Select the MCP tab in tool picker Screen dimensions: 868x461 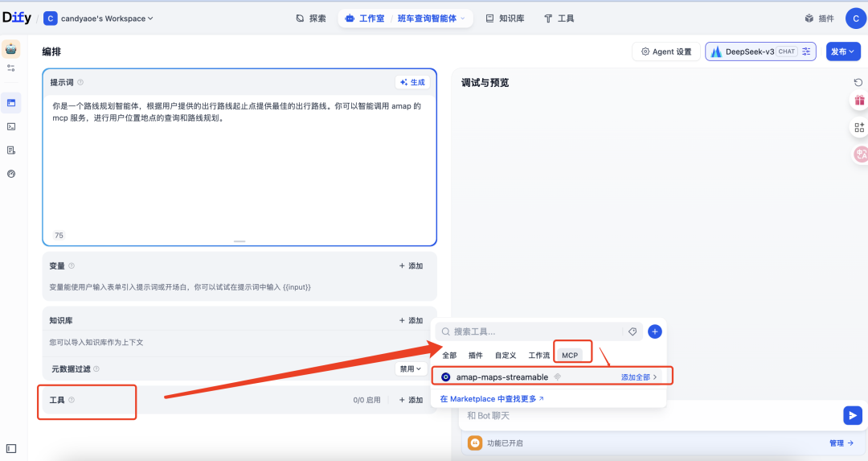570,355
